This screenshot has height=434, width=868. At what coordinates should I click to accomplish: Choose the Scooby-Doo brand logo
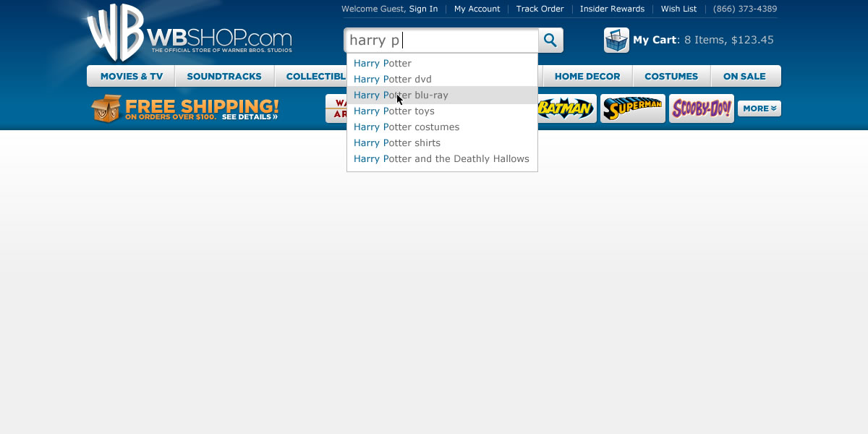coord(701,109)
